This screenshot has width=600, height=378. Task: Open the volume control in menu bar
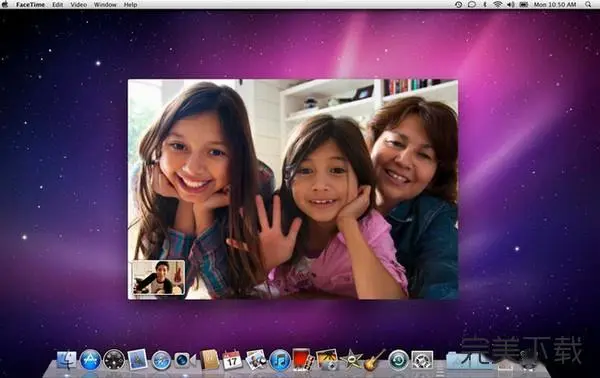coord(510,5)
